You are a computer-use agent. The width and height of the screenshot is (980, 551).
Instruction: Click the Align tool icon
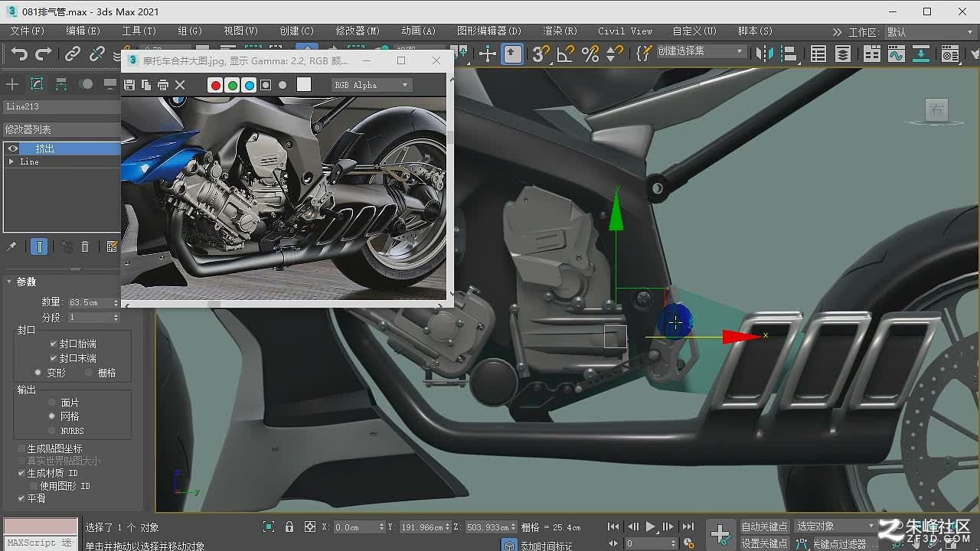[788, 54]
